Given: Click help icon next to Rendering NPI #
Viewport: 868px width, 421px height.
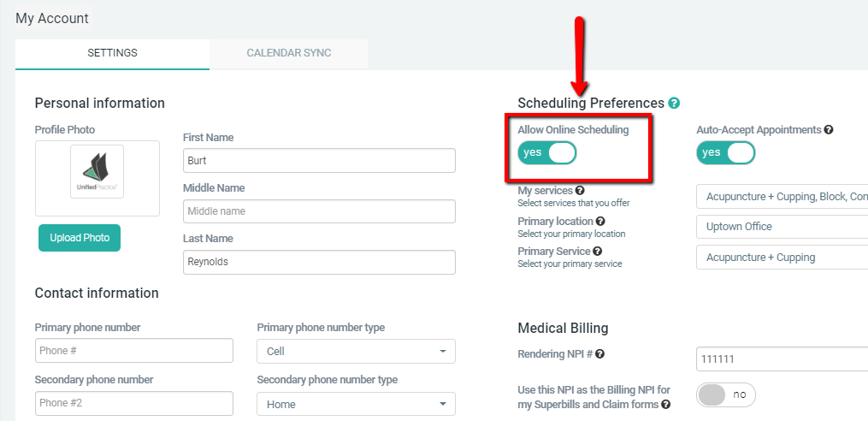Looking at the screenshot, I should pos(600,353).
